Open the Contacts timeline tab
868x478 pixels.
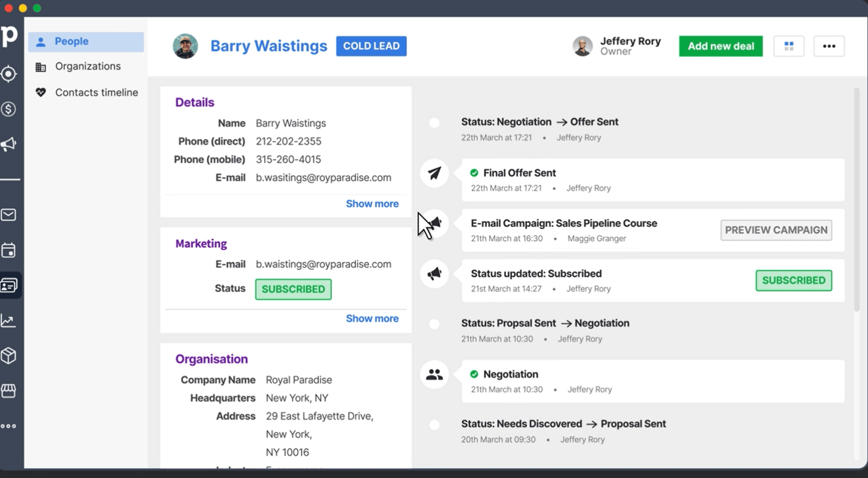96,92
